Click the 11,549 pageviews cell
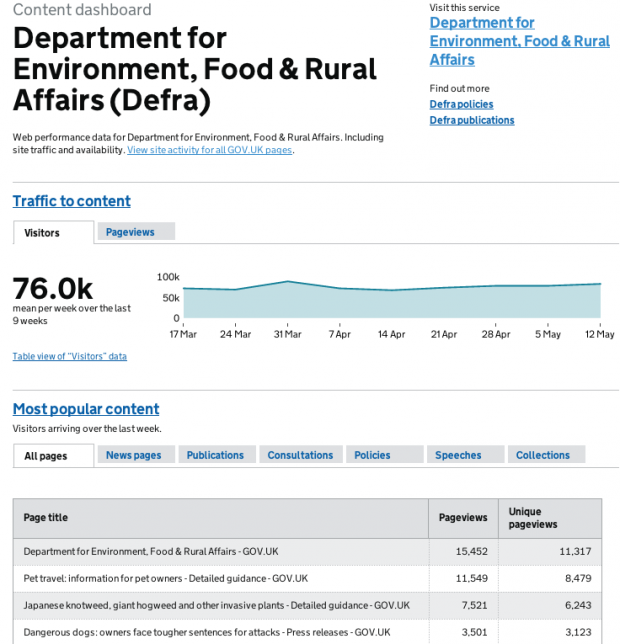The width and height of the screenshot is (620, 644). (464, 579)
